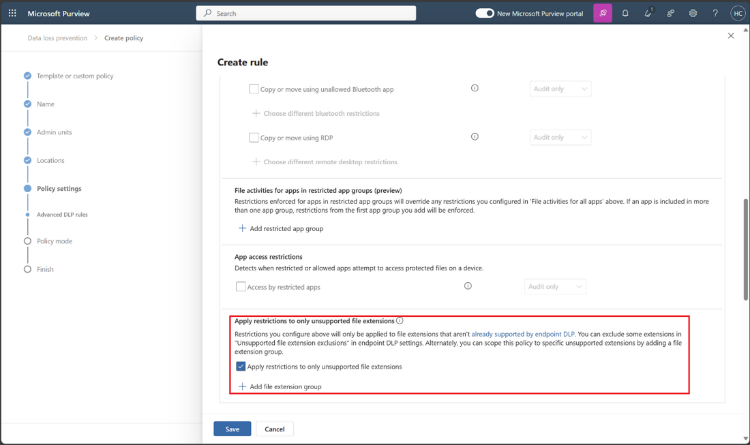Image resolution: width=750 pixels, height=445 pixels.
Task: Open Audit only dropdown for Bluetooth app
Action: click(x=561, y=89)
